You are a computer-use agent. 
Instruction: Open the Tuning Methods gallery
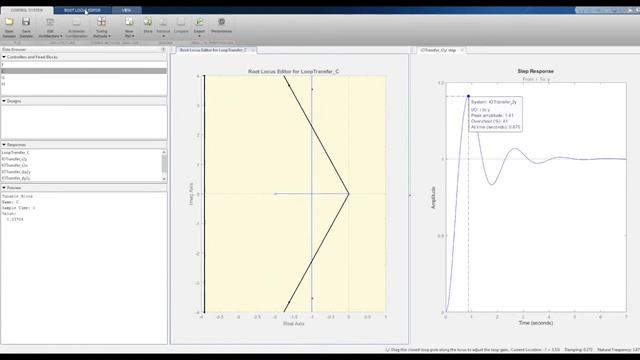tap(101, 27)
